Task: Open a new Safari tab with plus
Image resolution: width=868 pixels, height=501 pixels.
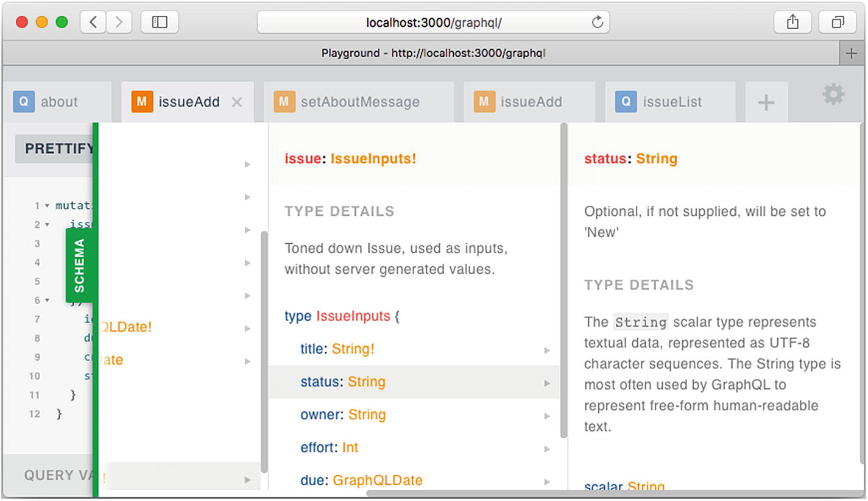Action: tap(851, 54)
